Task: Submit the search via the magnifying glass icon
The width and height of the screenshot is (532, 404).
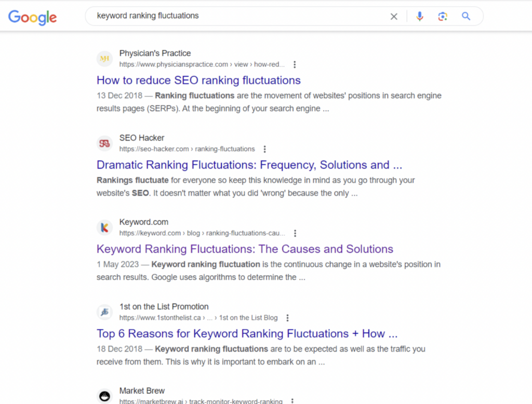Action: point(465,16)
